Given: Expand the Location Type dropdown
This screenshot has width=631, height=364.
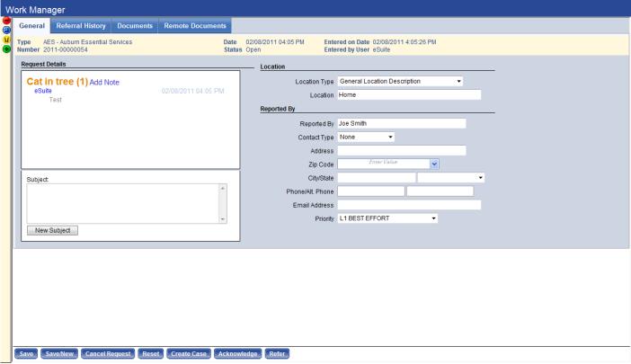Looking at the screenshot, I should (x=459, y=82).
